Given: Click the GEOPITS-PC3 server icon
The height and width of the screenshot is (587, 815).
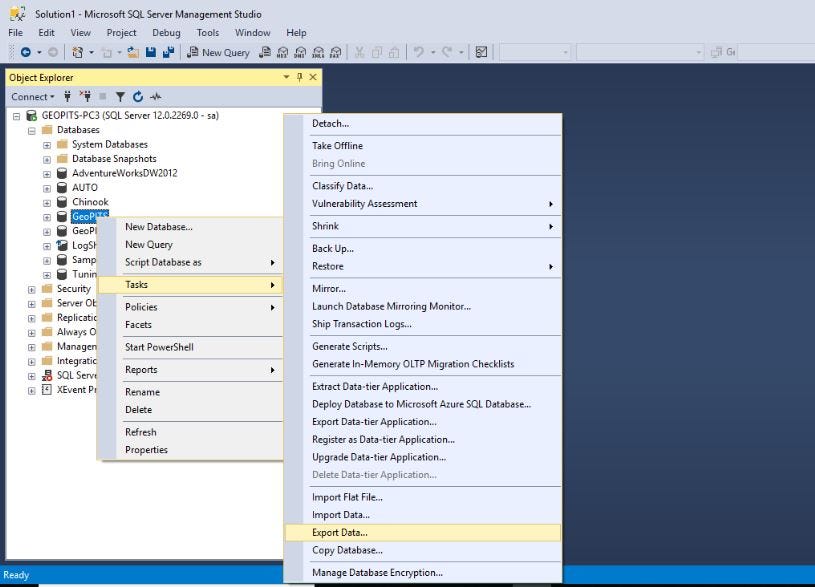Looking at the screenshot, I should pos(31,115).
